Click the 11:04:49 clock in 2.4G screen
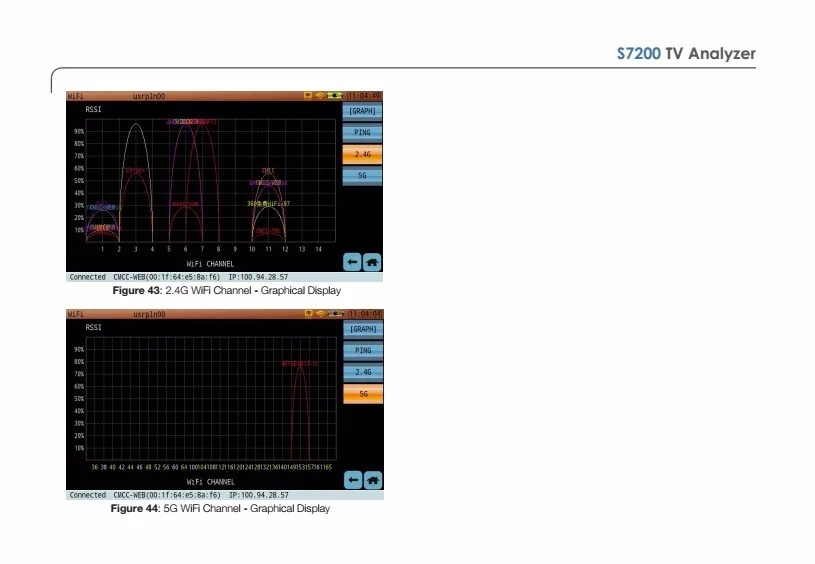 click(364, 96)
